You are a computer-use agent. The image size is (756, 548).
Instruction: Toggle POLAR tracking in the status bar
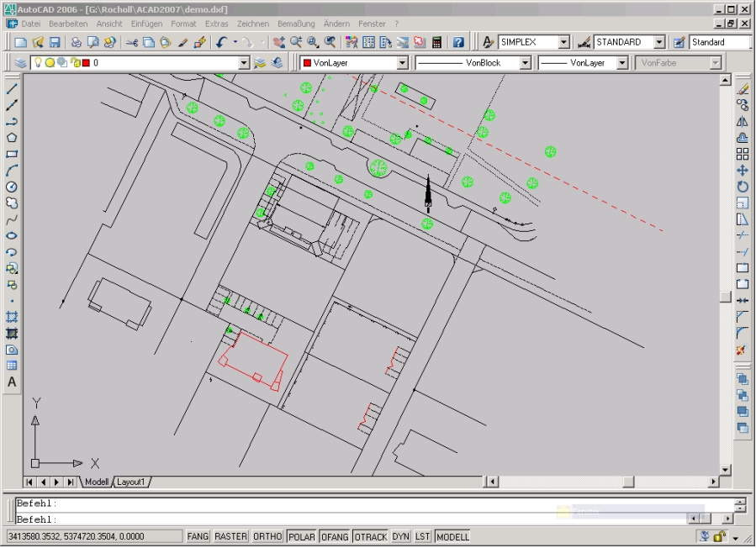click(301, 536)
